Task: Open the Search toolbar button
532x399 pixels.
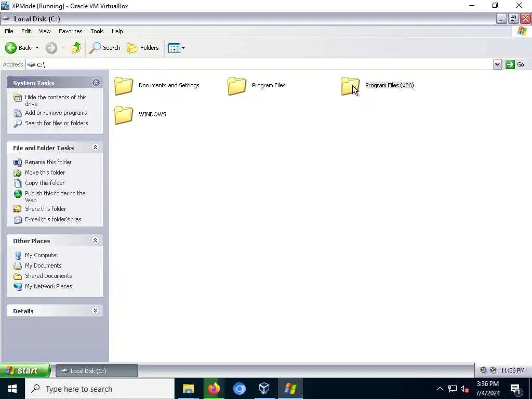Action: (104, 48)
